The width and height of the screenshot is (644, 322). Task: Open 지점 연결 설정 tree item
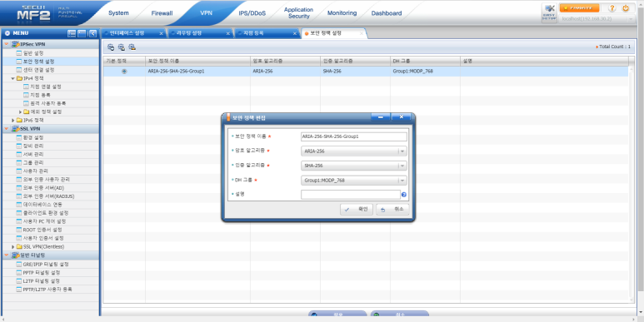(x=45, y=87)
